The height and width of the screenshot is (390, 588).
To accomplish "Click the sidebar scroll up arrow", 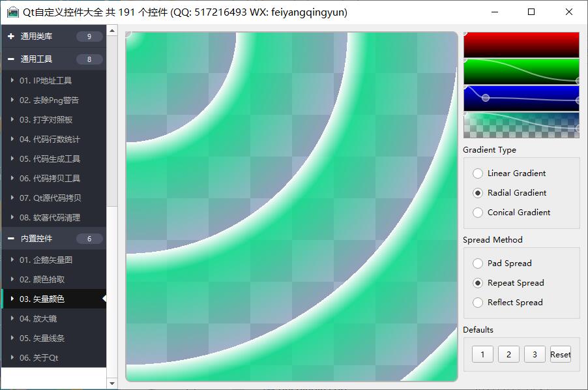I will tap(111, 30).
